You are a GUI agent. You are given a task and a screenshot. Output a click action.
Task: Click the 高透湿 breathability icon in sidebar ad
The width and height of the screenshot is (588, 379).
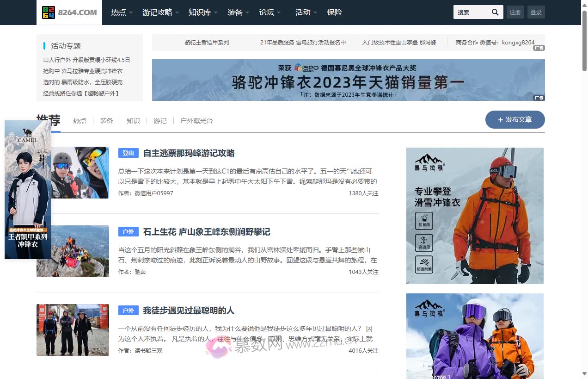coord(424,243)
